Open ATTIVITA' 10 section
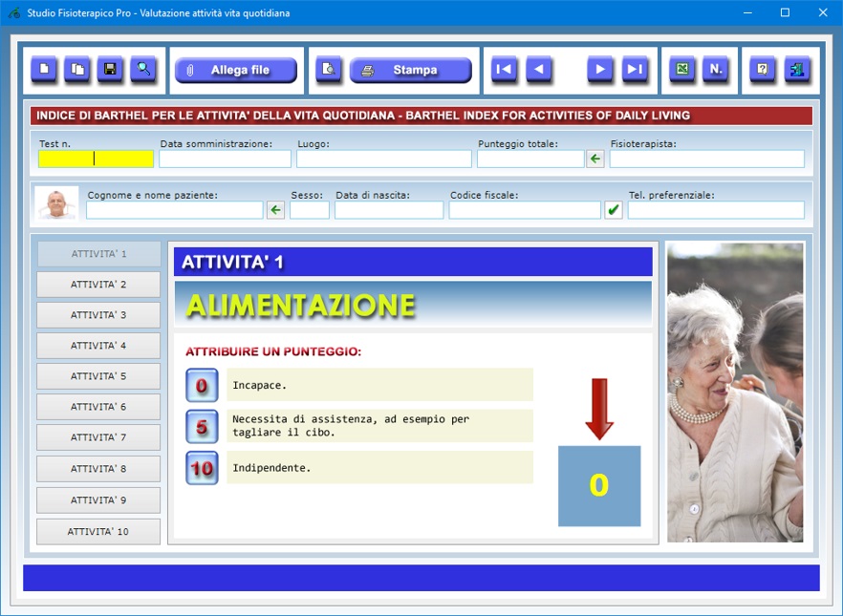Image resolution: width=843 pixels, height=616 pixels. tap(98, 532)
